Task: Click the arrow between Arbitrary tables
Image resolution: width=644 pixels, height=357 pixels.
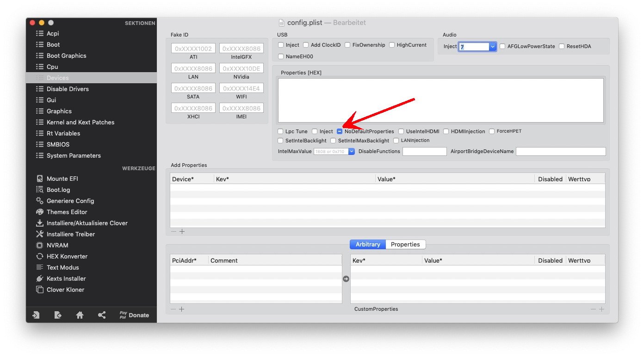Action: 346,279
